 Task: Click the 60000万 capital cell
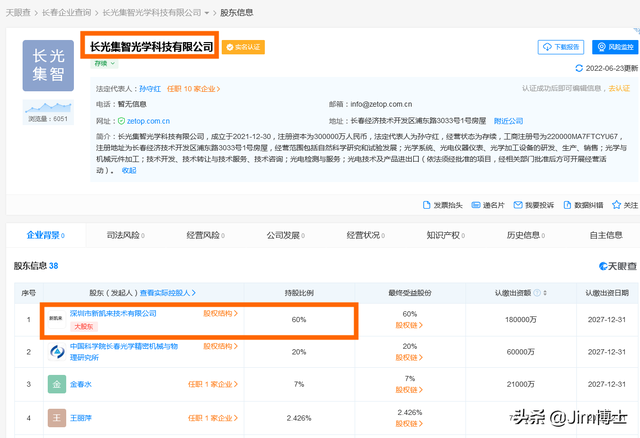pos(521,352)
